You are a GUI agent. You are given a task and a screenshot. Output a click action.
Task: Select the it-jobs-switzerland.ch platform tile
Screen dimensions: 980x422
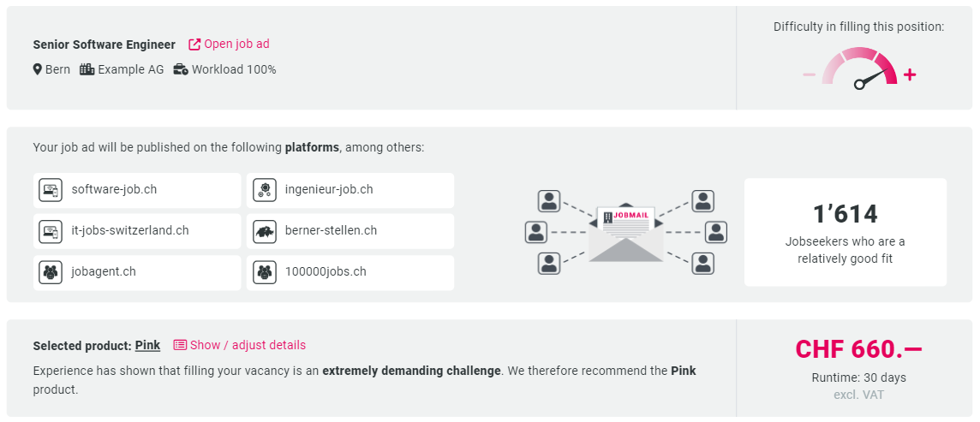pyautogui.click(x=137, y=231)
